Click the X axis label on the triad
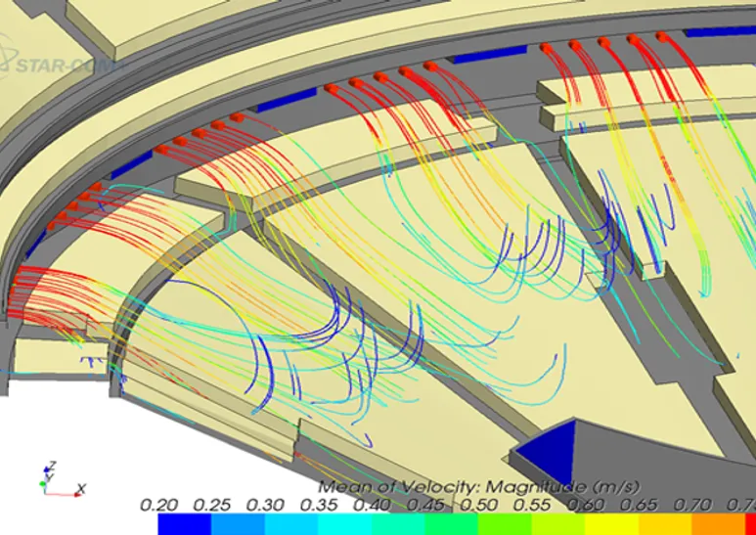Viewport: 756px width, 535px height. [x=82, y=488]
